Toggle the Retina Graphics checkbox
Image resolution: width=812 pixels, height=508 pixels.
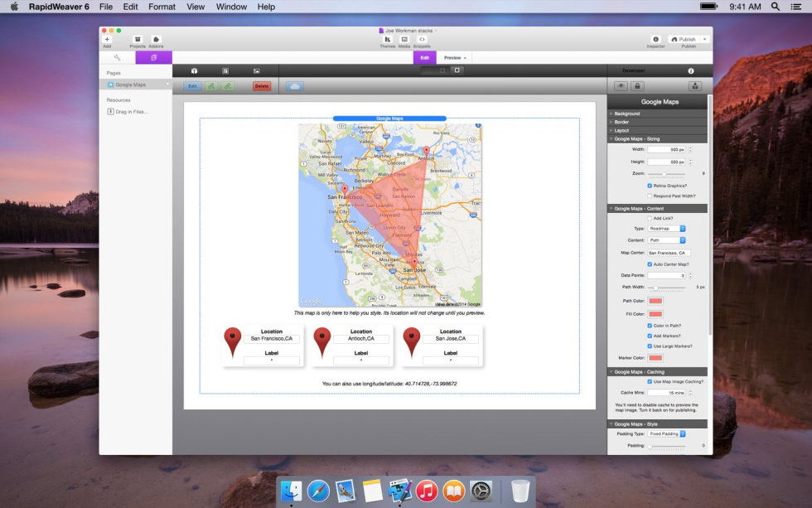tap(650, 186)
